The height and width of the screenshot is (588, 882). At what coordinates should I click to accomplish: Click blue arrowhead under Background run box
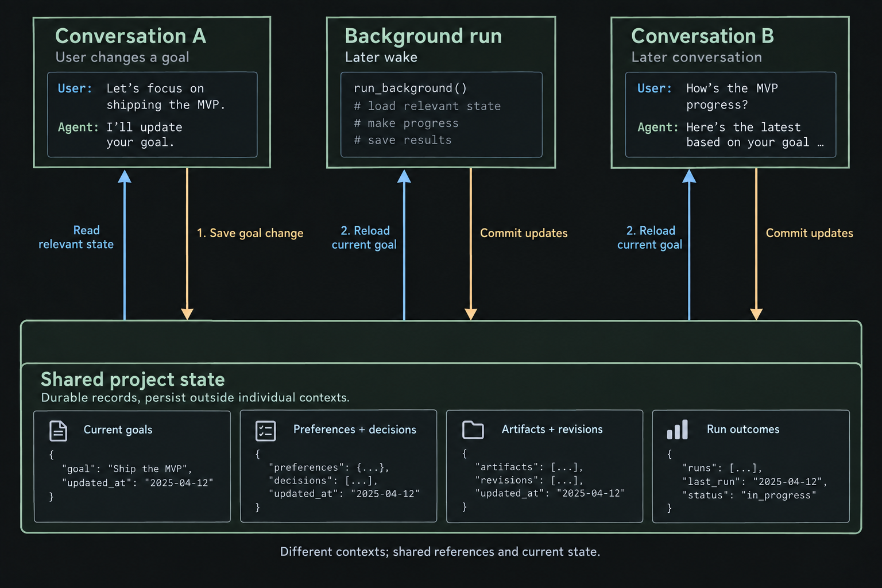point(404,176)
